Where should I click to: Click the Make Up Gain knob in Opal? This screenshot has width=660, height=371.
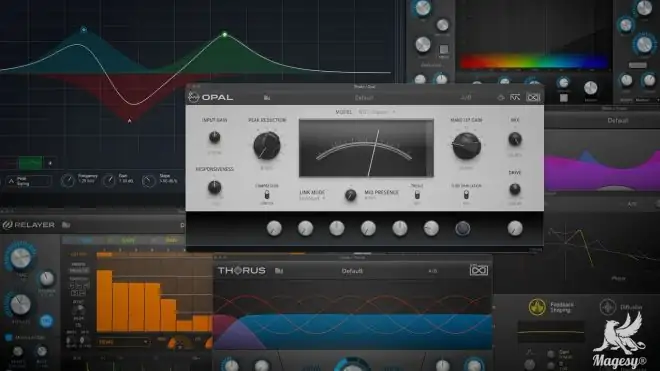(x=466, y=146)
